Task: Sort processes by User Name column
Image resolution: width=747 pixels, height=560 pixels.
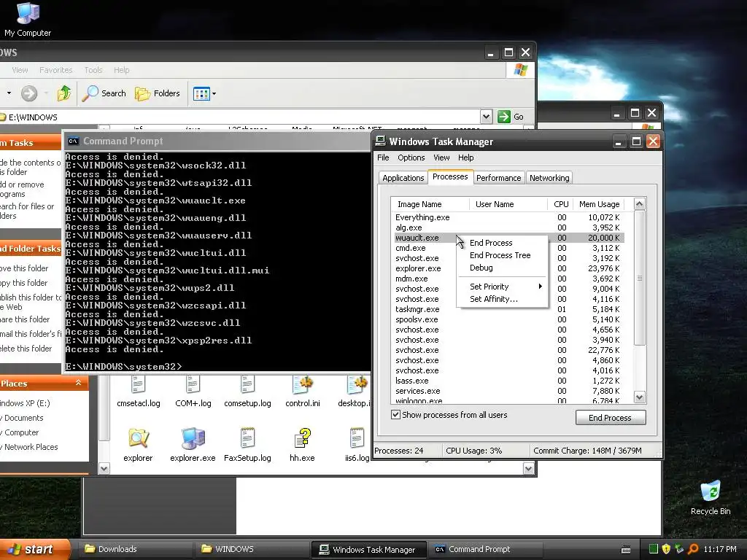Action: pyautogui.click(x=508, y=204)
